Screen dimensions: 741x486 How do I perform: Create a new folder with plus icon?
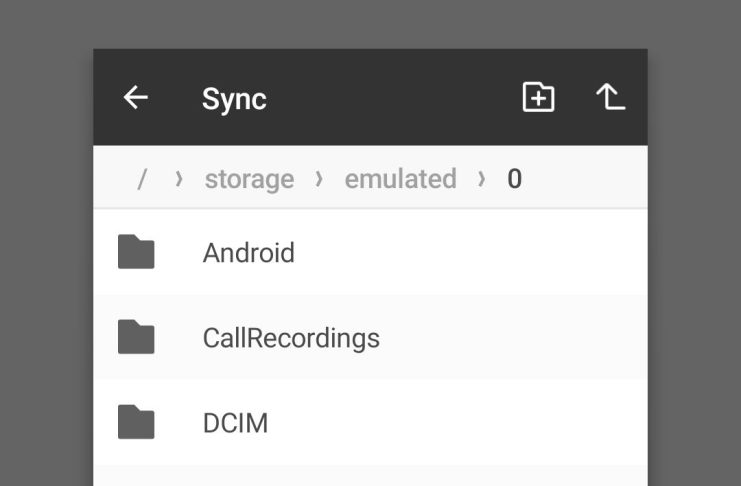tap(538, 97)
